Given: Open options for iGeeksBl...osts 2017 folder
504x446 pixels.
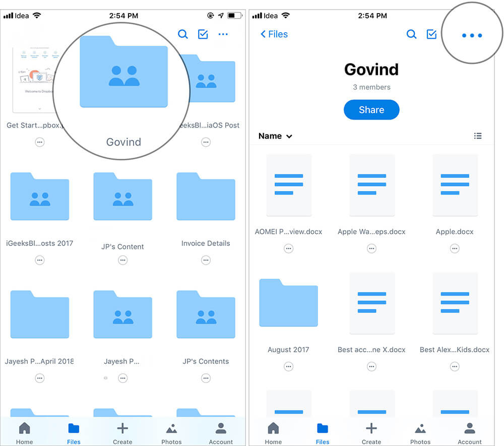Looking at the screenshot, I should [x=39, y=260].
